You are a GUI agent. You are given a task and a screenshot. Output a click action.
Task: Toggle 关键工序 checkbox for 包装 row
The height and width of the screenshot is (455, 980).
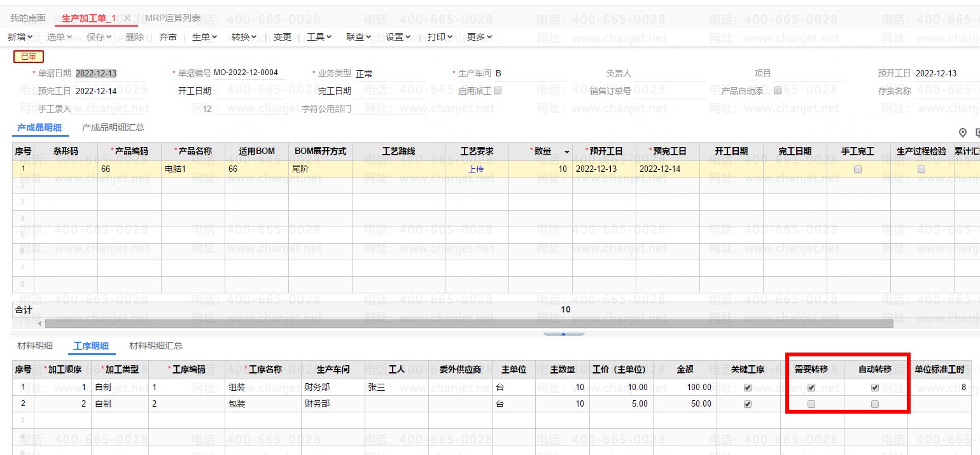(x=748, y=403)
